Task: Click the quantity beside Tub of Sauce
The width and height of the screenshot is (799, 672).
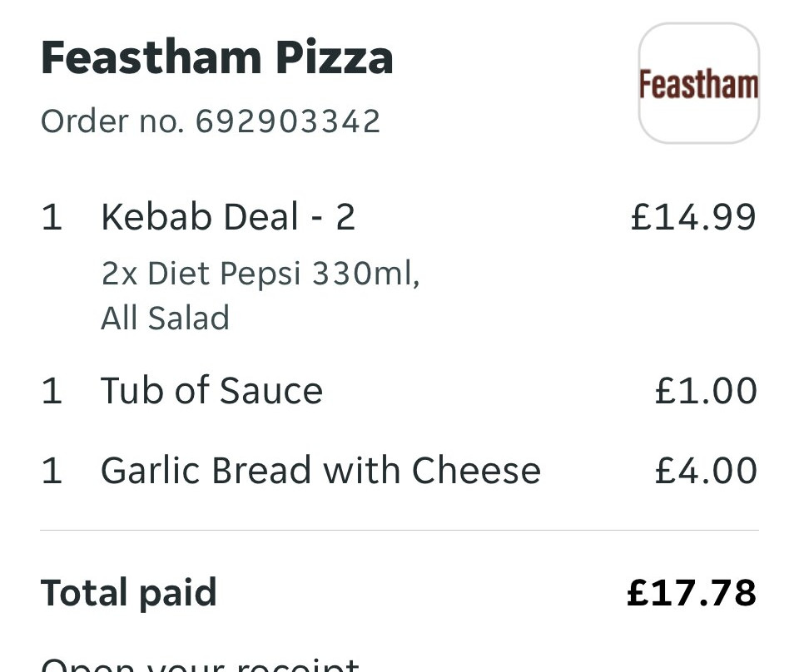Action: 52,391
